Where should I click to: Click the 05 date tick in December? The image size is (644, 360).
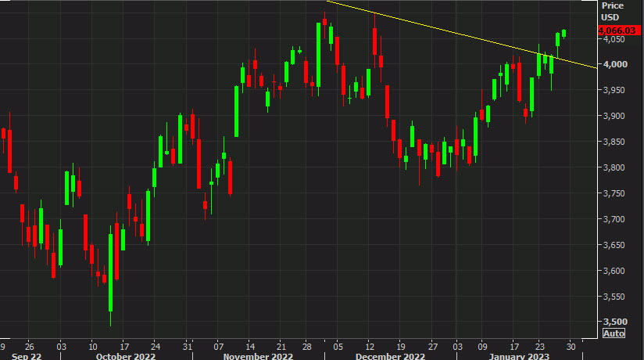pos(338,344)
